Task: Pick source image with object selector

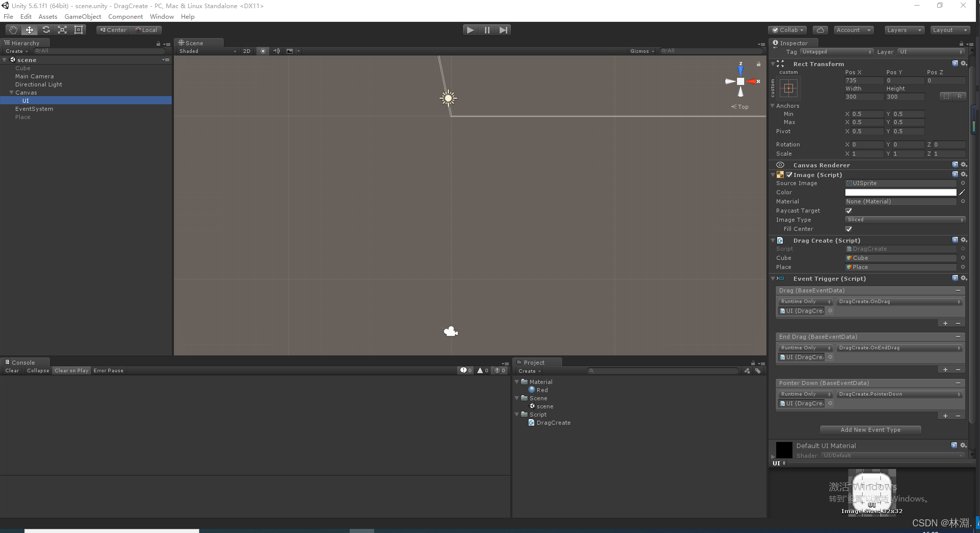Action: (963, 183)
